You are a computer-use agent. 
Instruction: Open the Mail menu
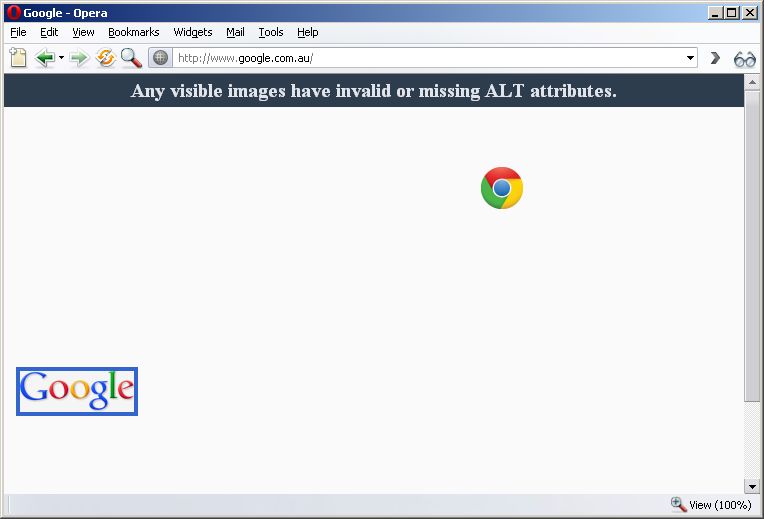235,32
